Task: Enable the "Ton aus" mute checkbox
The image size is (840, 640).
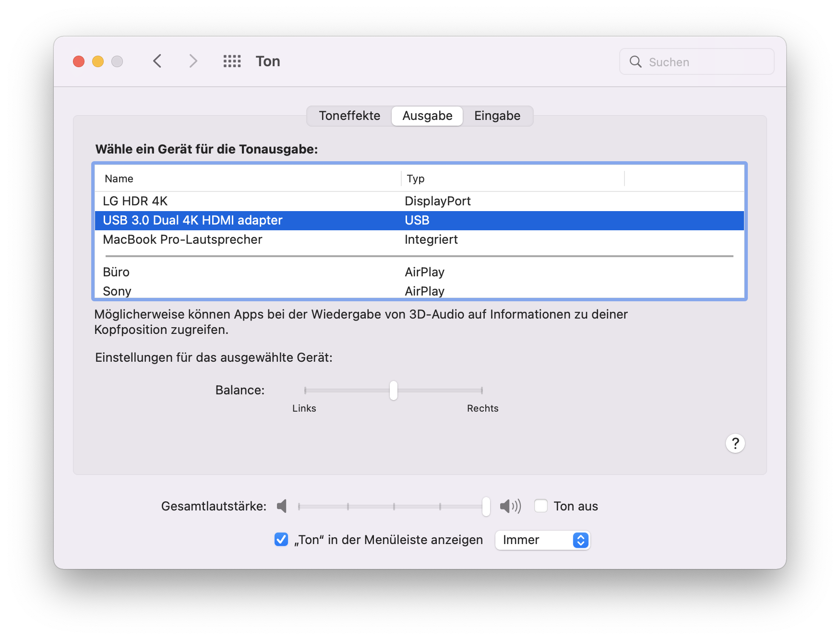Action: point(541,506)
